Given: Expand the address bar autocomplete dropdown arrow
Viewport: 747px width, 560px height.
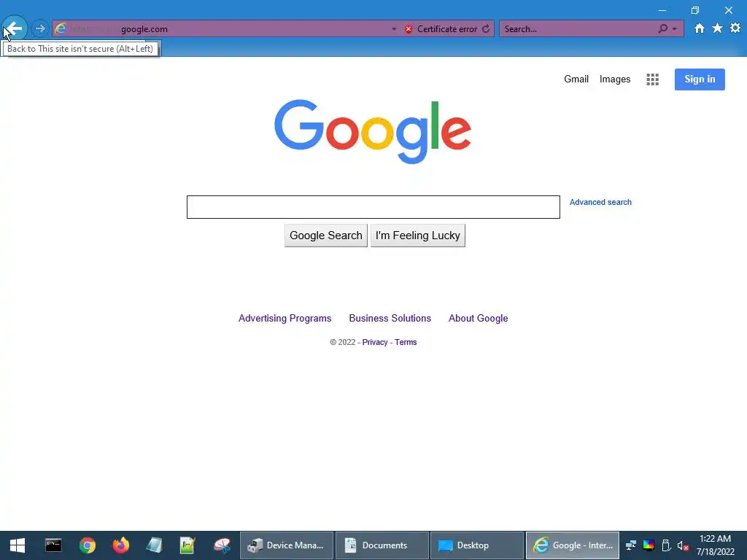Looking at the screenshot, I should (x=394, y=29).
